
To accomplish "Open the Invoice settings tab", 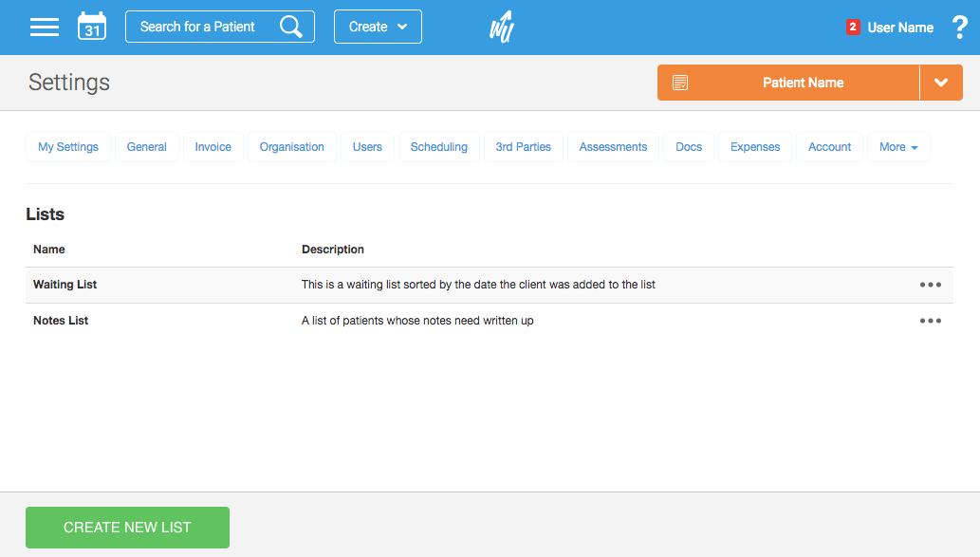I will (213, 147).
